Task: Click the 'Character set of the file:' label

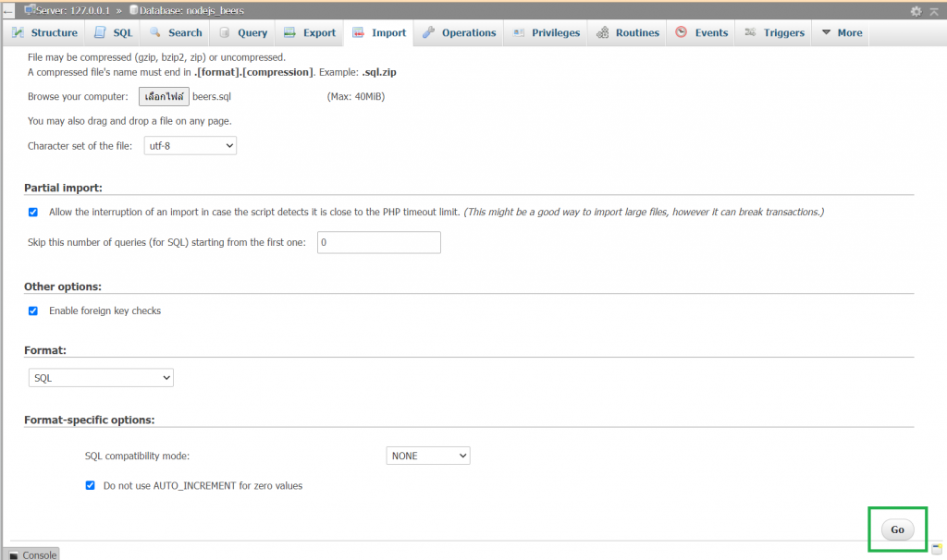Action: click(x=80, y=146)
